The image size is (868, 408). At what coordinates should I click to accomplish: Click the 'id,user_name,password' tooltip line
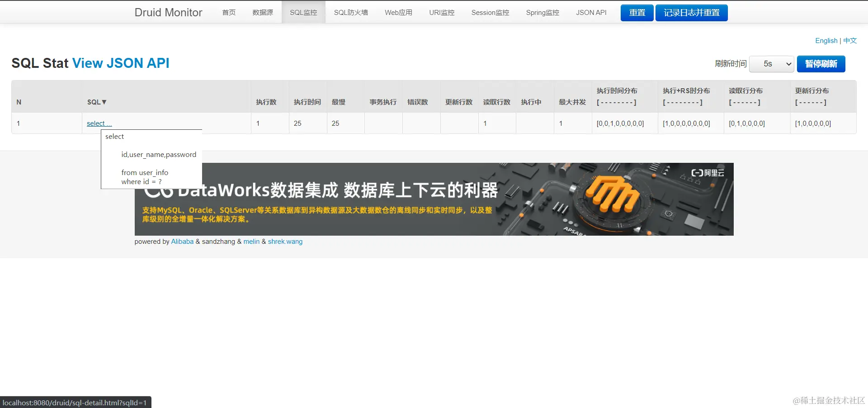coord(159,155)
